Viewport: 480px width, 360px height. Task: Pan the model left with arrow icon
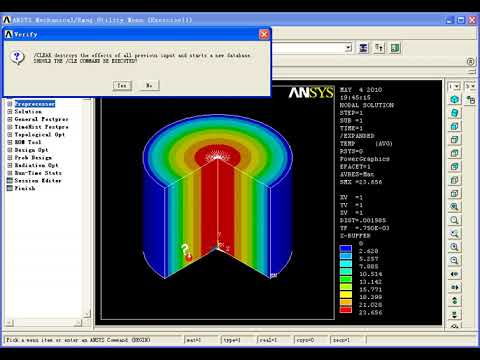tap(454, 274)
